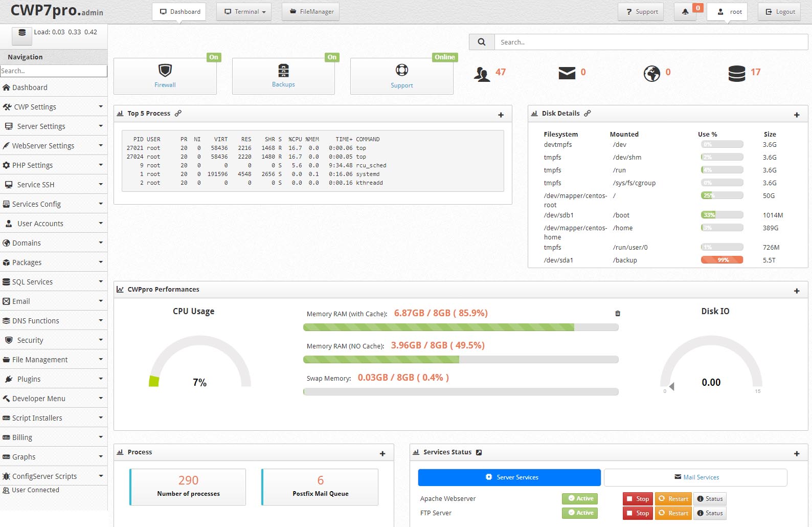This screenshot has width=812, height=527.
Task: Click the globe domains icon showing 0
Action: coord(651,74)
